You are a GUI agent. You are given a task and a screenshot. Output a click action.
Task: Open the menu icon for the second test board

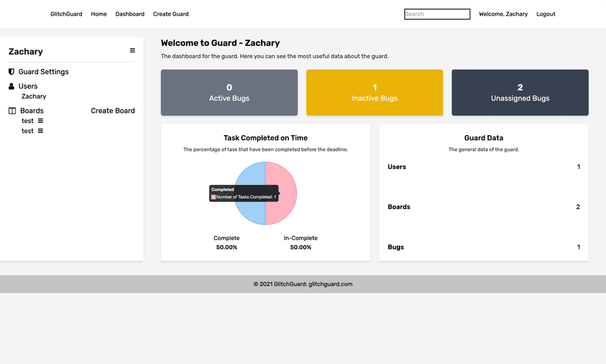(x=40, y=131)
